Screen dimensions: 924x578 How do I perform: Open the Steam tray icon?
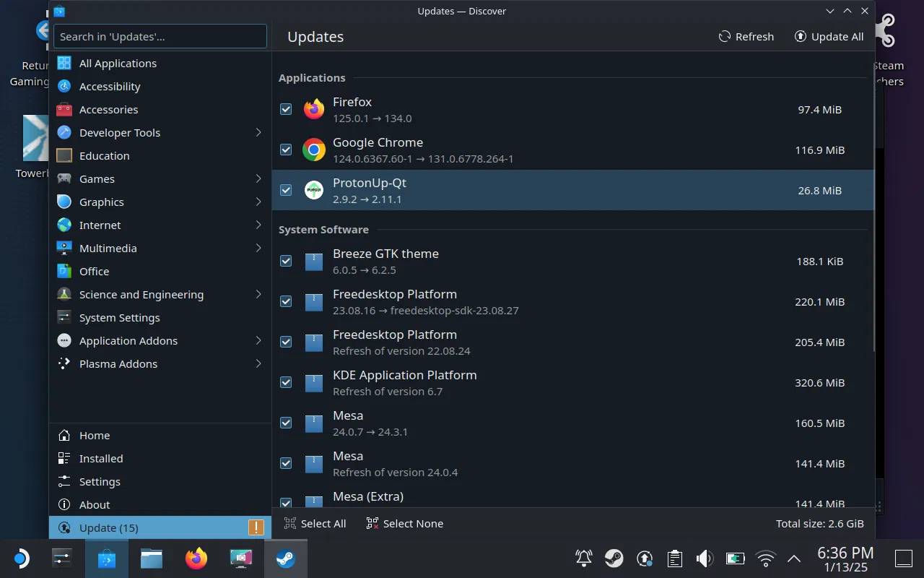pos(614,558)
